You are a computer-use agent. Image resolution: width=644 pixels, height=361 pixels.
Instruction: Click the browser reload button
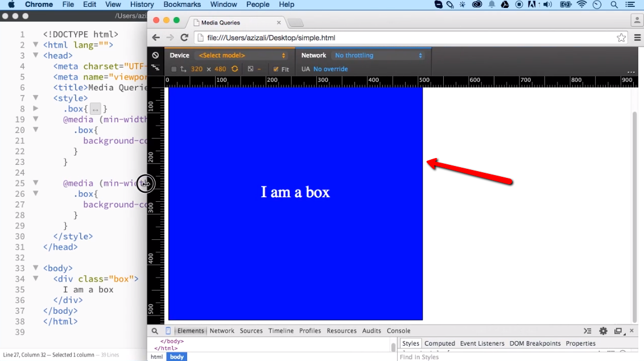(184, 38)
